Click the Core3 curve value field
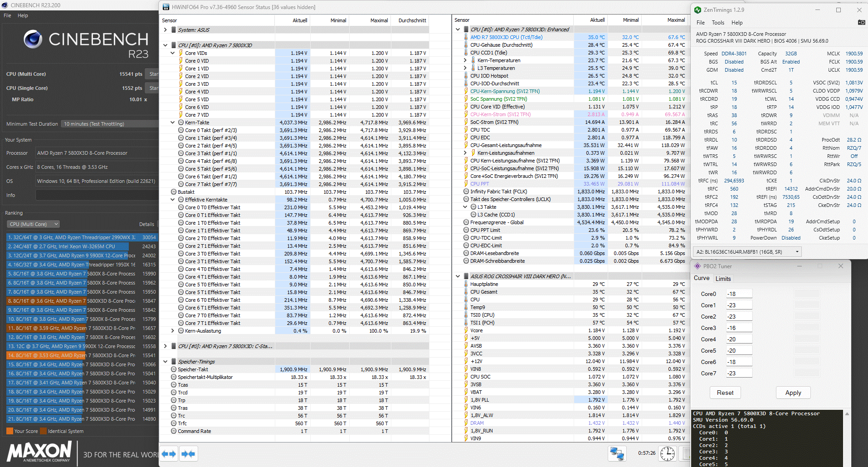The width and height of the screenshot is (868, 467). point(739,328)
